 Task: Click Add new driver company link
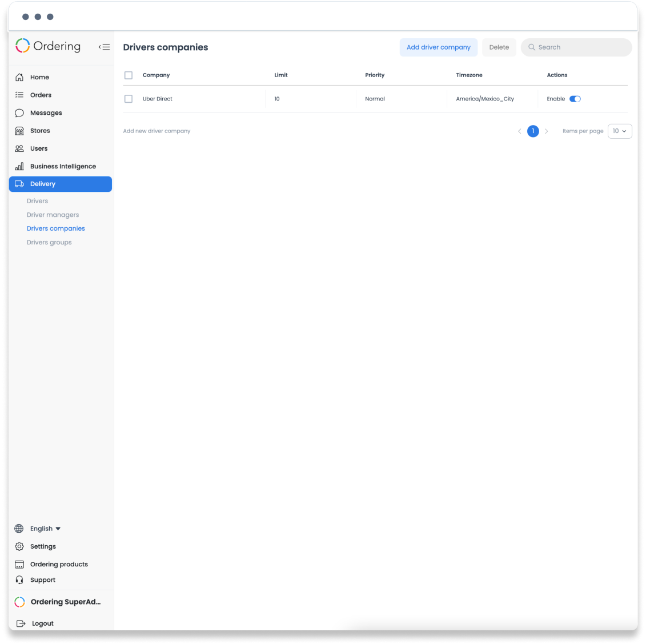point(157,131)
